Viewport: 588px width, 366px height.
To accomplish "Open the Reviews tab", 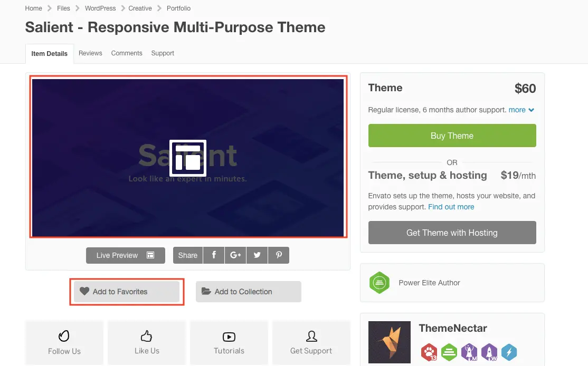I will pos(90,53).
